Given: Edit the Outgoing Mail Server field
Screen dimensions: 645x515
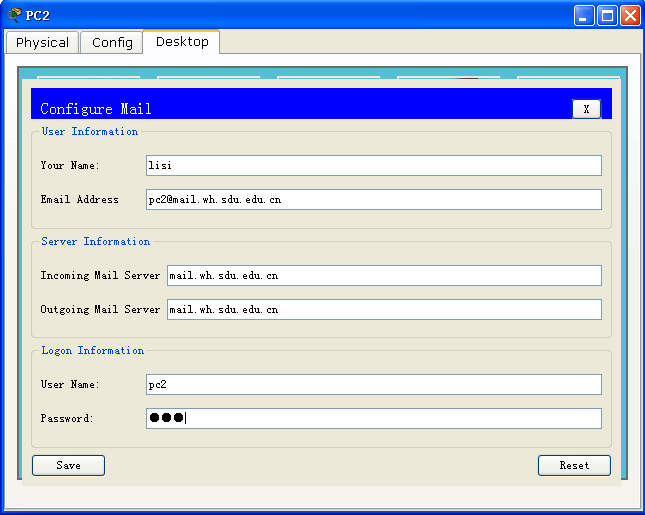Looking at the screenshot, I should 383,310.
